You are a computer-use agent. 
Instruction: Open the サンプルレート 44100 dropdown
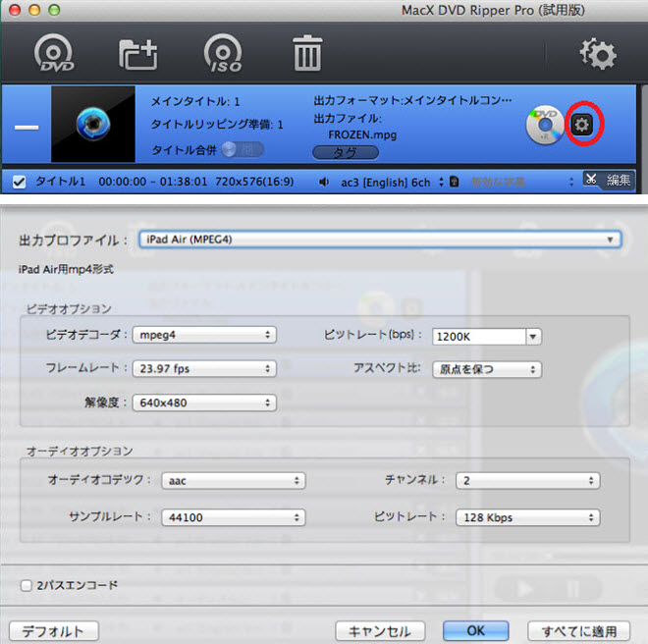click(234, 517)
